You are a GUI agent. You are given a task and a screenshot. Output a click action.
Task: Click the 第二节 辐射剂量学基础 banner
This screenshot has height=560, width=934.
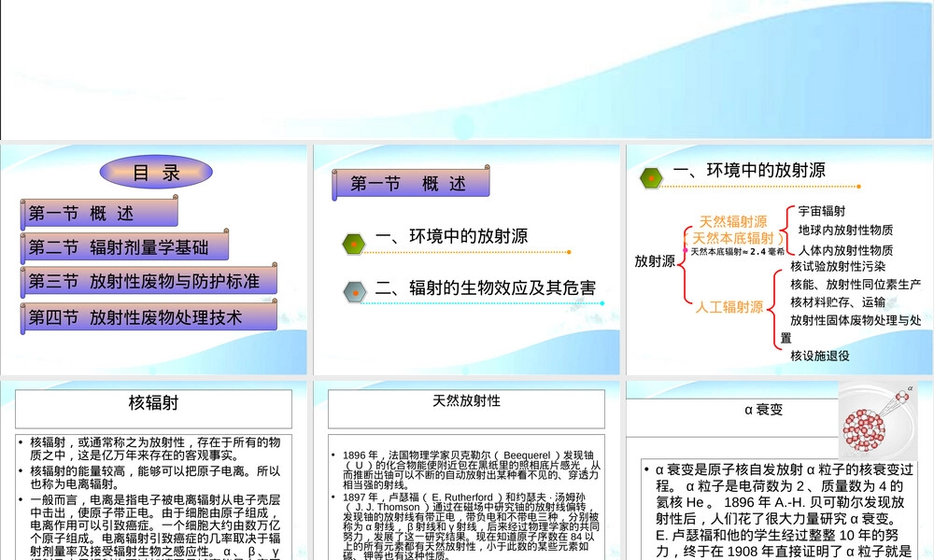pyautogui.click(x=125, y=246)
